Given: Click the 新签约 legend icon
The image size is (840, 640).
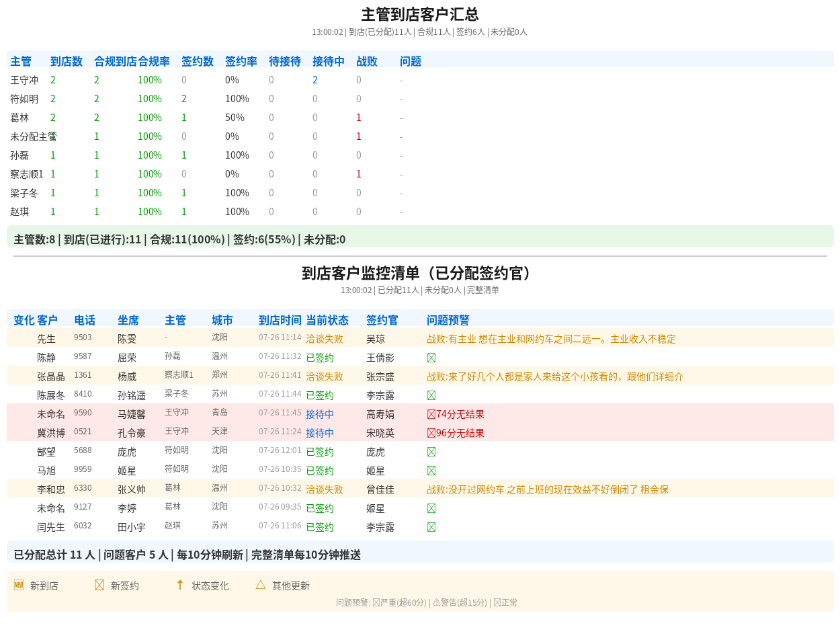Looking at the screenshot, I should click(x=99, y=585).
